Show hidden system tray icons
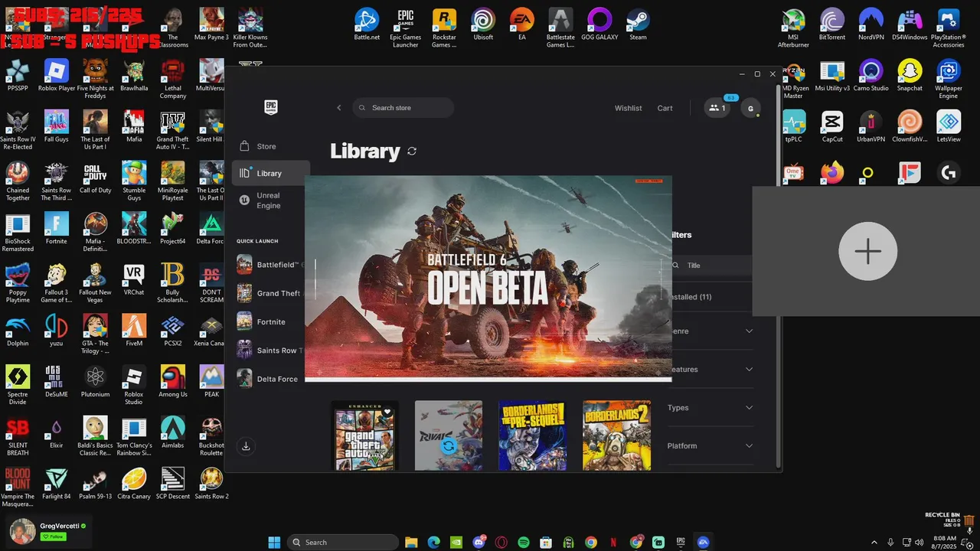The height and width of the screenshot is (551, 980). (x=874, y=542)
